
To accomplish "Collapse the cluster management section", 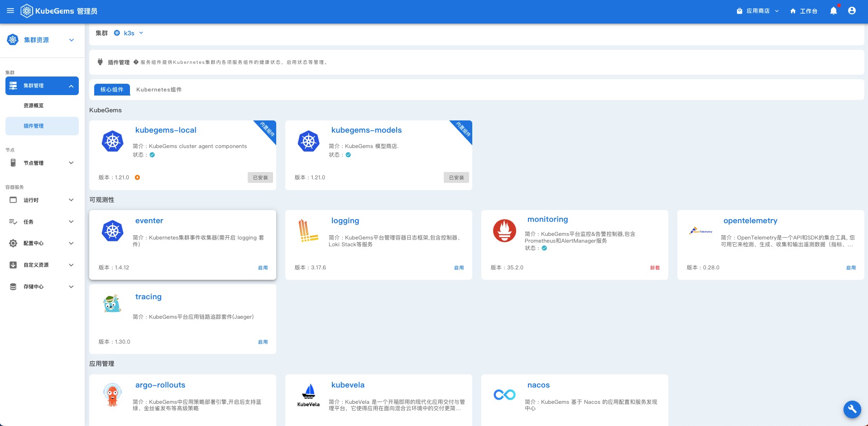I will coord(71,86).
